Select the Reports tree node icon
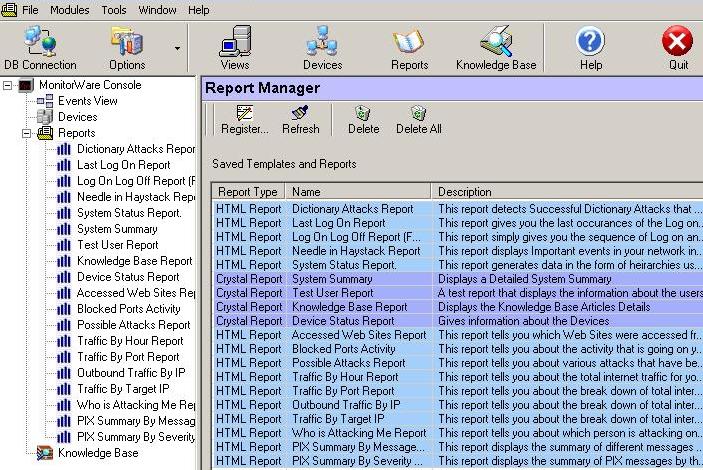703x470 pixels. pos(45,133)
